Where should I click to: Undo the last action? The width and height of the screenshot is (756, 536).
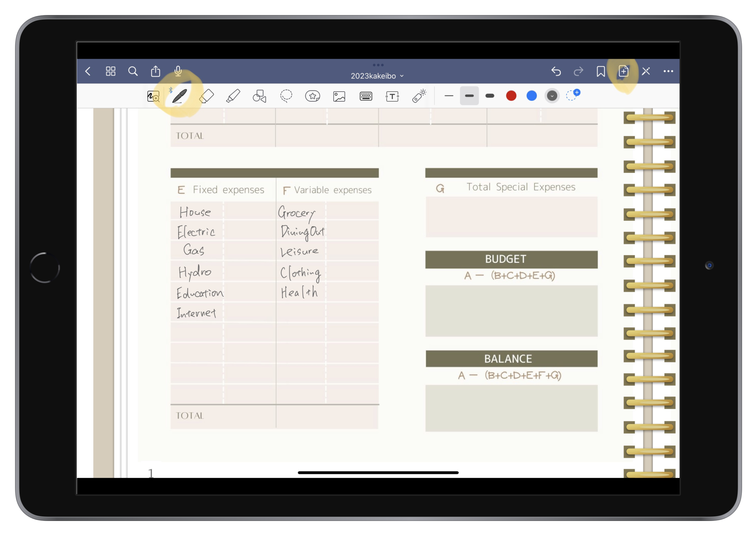coord(556,71)
